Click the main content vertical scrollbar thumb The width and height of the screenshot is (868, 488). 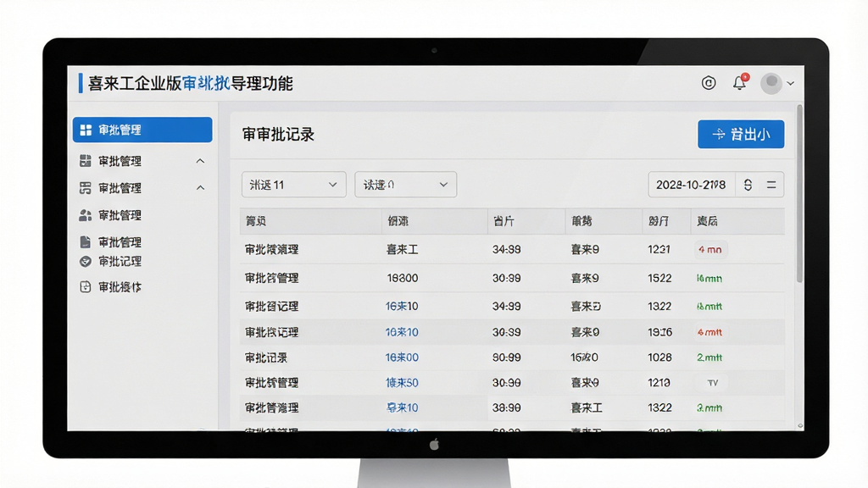point(799,194)
